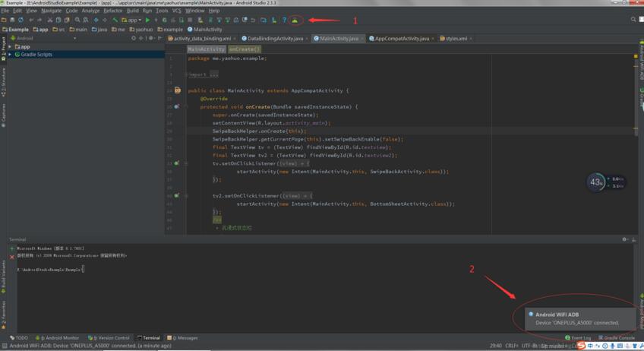This screenshot has width=644, height=351.
Task: Switch to DataBindingActivity.java tab
Action: click(x=274, y=38)
